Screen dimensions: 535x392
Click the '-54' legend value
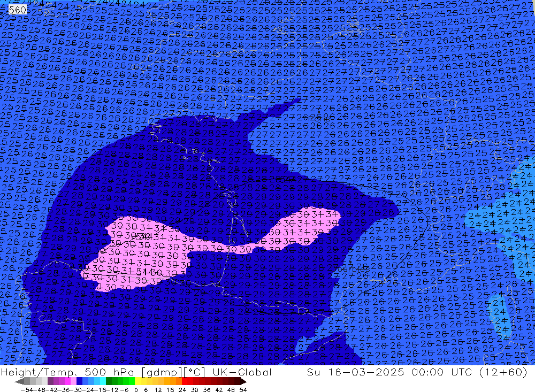[x=27, y=390]
